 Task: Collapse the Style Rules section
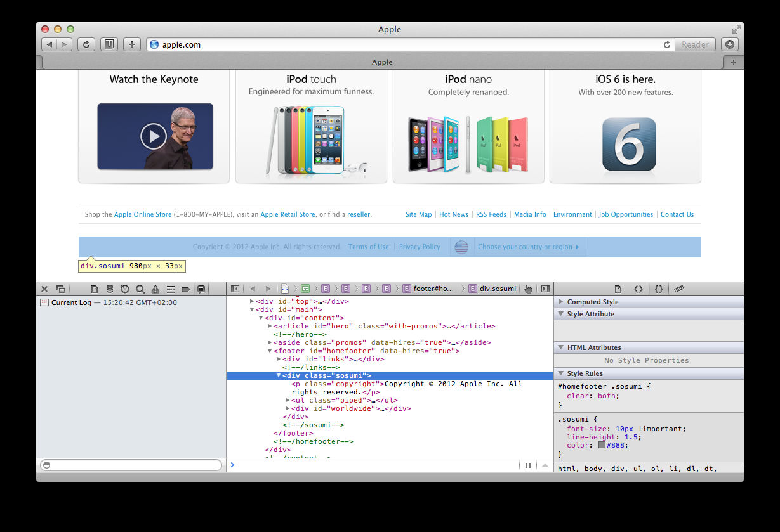[x=561, y=374]
